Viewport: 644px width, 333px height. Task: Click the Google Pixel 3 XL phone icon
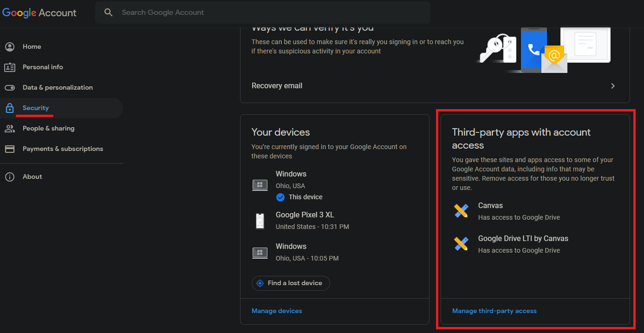(260, 221)
